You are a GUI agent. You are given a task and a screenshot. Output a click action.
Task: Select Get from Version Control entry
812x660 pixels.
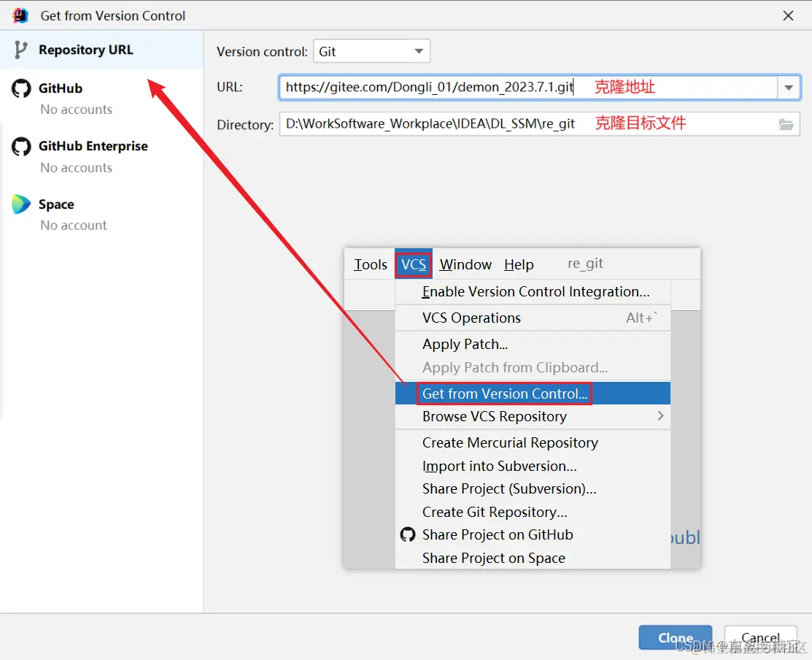[x=533, y=394]
